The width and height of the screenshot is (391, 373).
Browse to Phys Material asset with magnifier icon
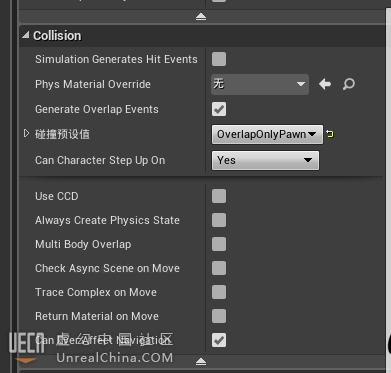(349, 84)
